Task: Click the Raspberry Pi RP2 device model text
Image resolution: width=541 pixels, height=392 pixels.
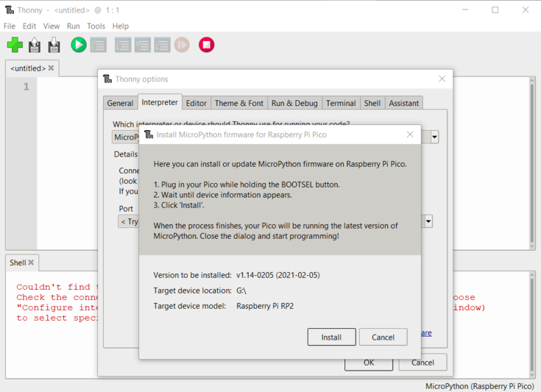Action: pos(265,306)
